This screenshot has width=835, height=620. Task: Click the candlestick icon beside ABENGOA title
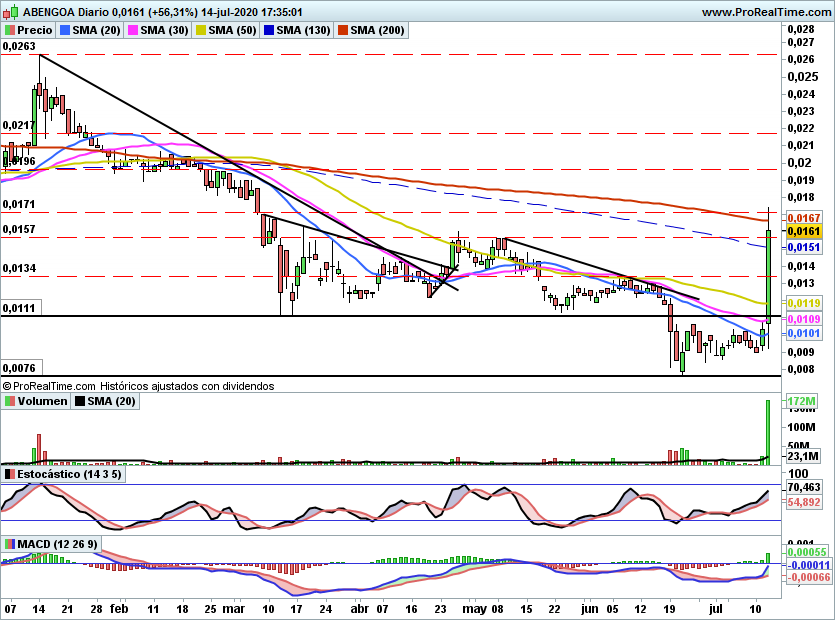tap(11, 11)
